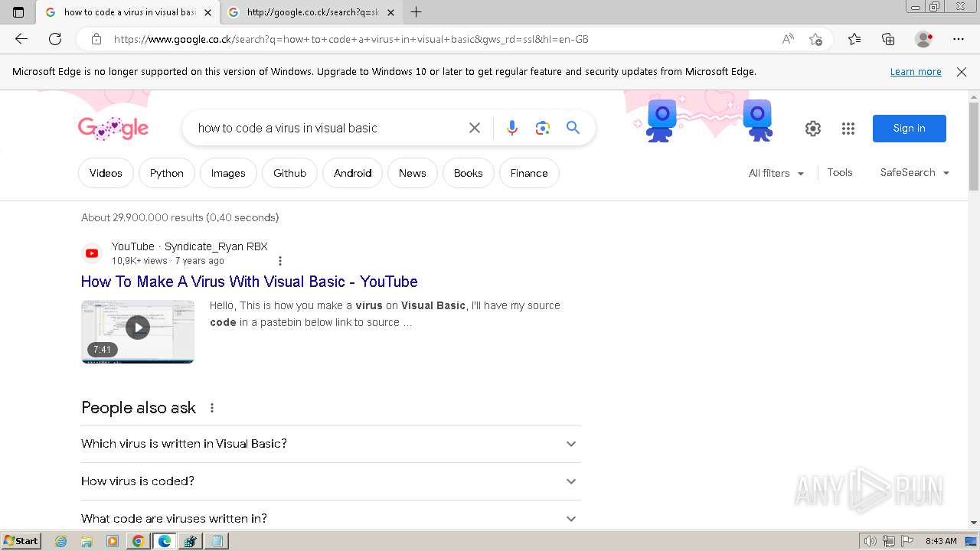Play the 7:41 video thumbnail
The width and height of the screenshot is (980, 551).
(138, 331)
